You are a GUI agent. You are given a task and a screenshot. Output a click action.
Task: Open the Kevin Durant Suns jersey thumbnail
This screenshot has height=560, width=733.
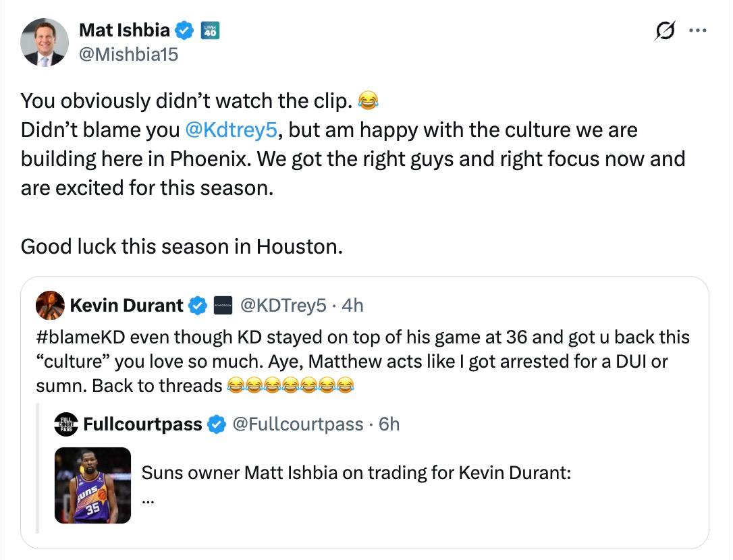[x=92, y=485]
